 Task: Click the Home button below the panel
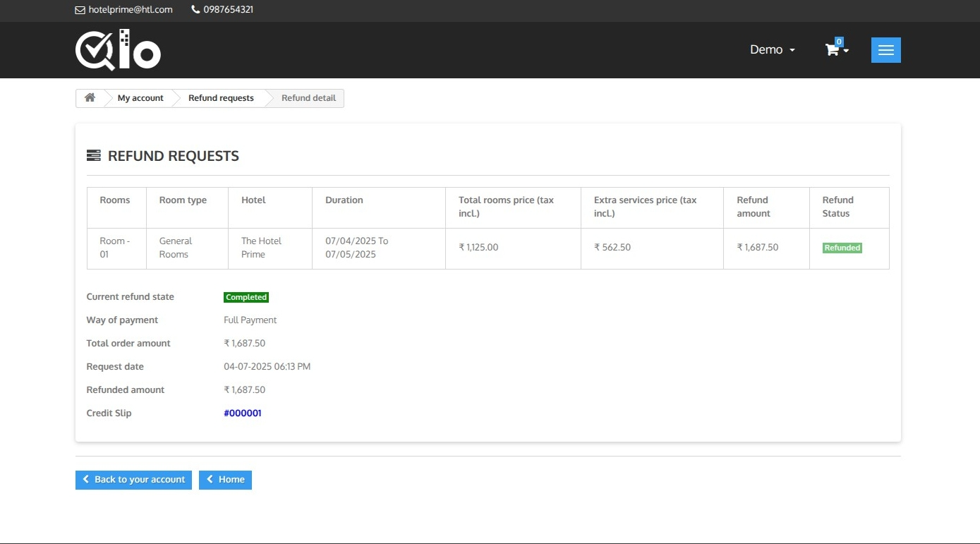tap(225, 480)
